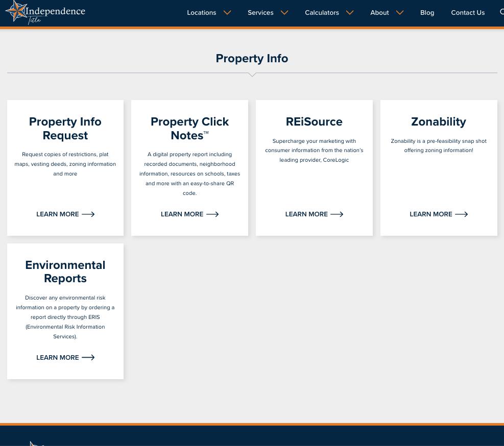This screenshot has width=504, height=446.
Task: Select the Zonability card heading
Action: [439, 122]
